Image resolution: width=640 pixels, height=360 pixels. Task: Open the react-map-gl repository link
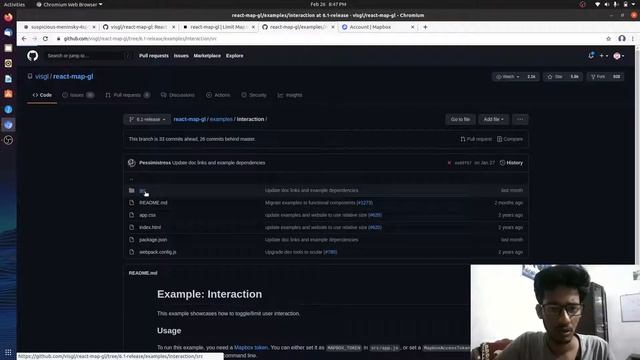click(73, 76)
